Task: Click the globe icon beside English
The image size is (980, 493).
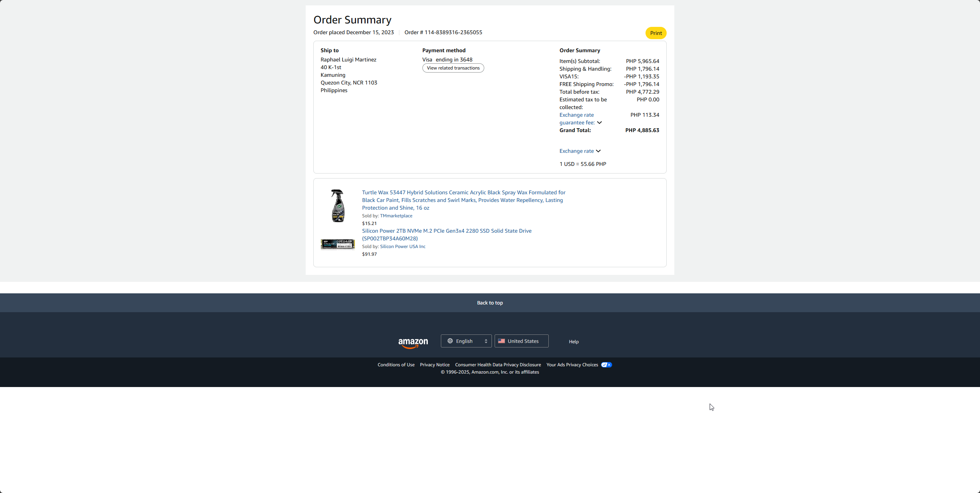Action: (450, 341)
